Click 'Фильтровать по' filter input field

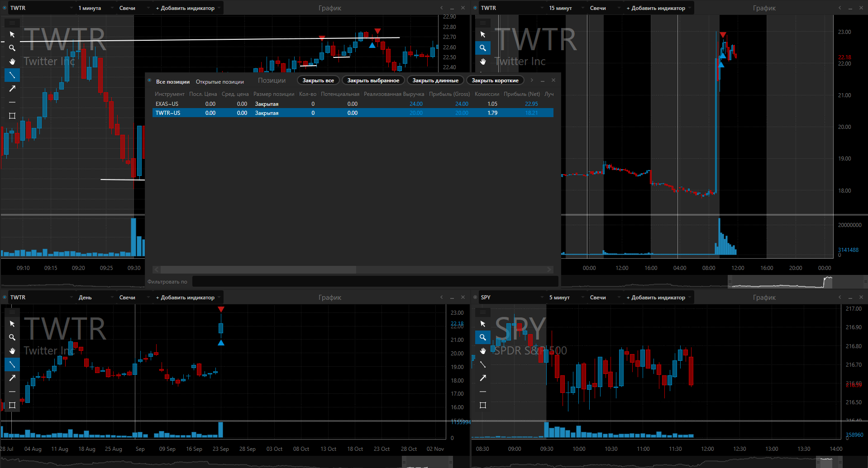point(375,282)
